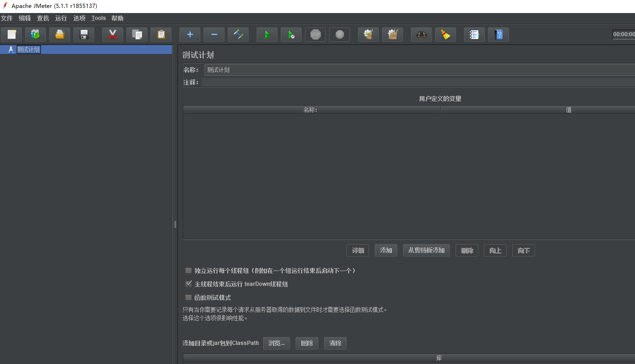Enable 函数测试模式
The width and height of the screenshot is (635, 364).
pyautogui.click(x=189, y=297)
